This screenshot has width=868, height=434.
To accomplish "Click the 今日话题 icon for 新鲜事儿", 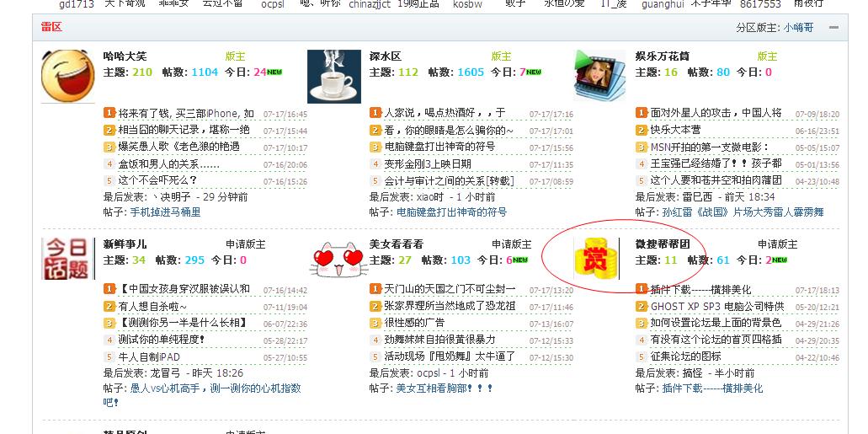I will click(x=68, y=259).
